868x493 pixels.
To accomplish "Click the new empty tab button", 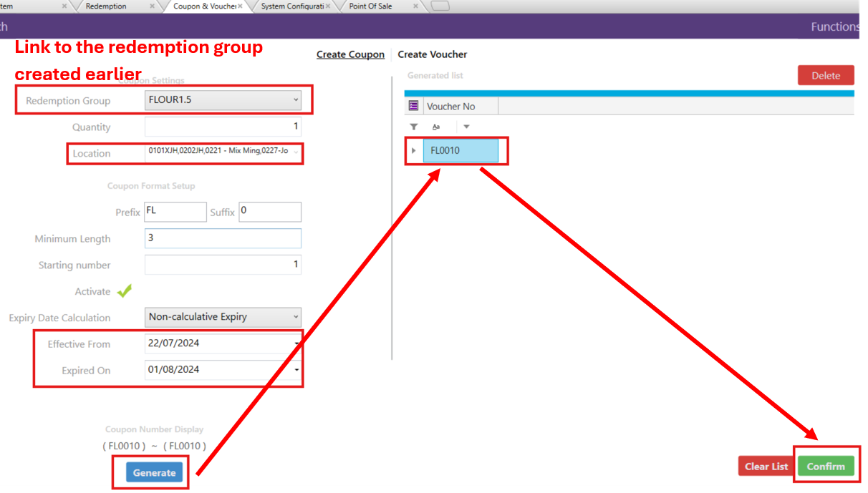I will pyautogui.click(x=440, y=6).
